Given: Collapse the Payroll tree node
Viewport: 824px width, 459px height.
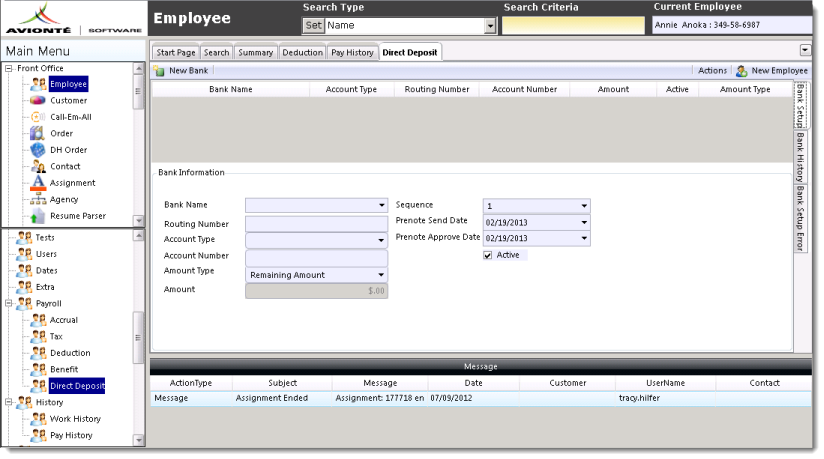Looking at the screenshot, I should pyautogui.click(x=9, y=303).
